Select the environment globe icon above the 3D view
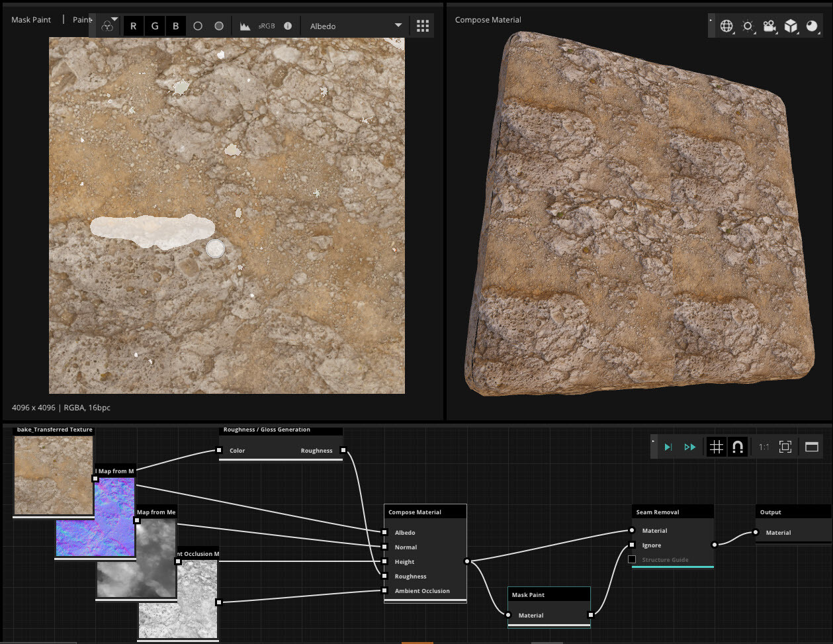 tap(726, 26)
